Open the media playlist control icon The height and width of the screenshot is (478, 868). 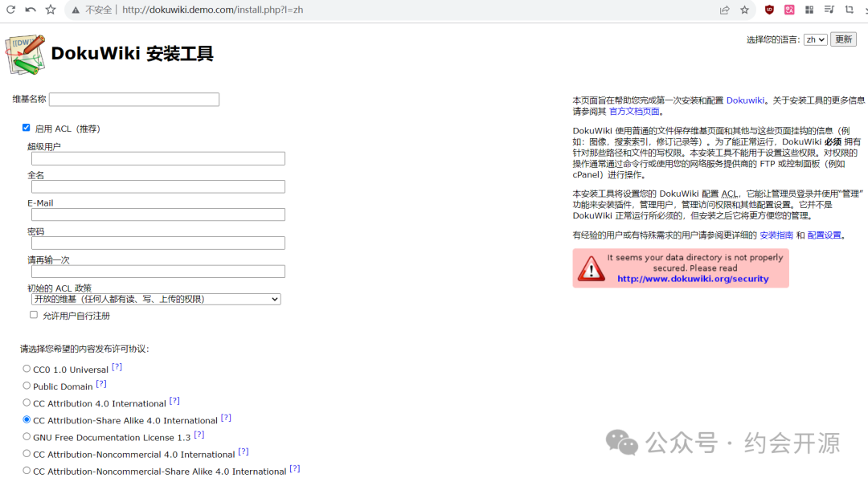tap(829, 10)
